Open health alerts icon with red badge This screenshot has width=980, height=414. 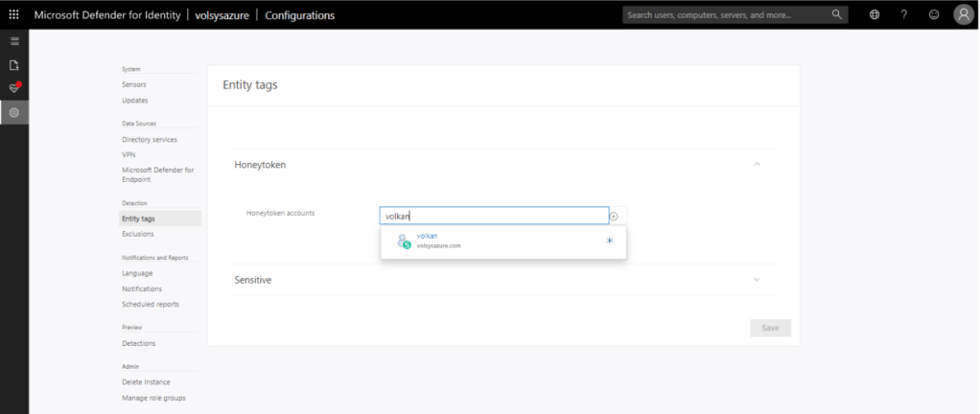click(14, 88)
